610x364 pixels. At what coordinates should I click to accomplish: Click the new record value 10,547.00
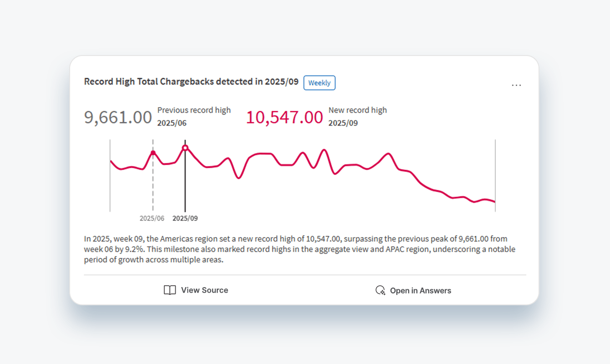click(285, 117)
